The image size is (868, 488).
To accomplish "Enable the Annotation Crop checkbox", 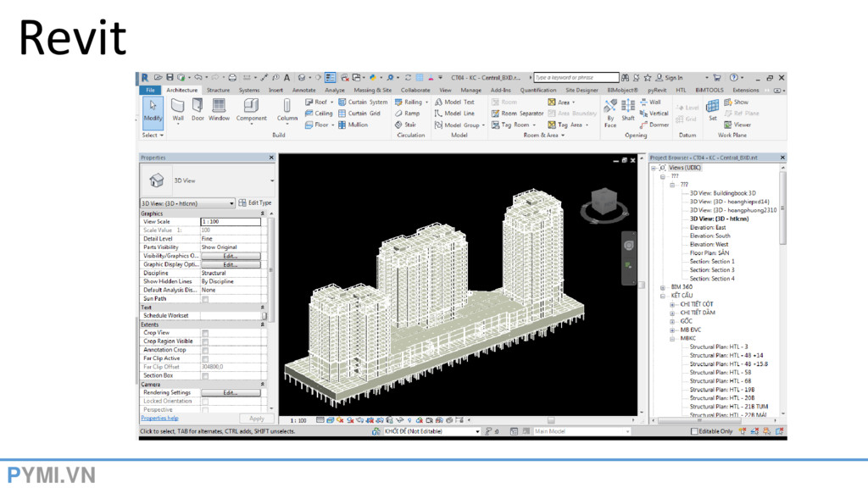I will [x=205, y=351].
